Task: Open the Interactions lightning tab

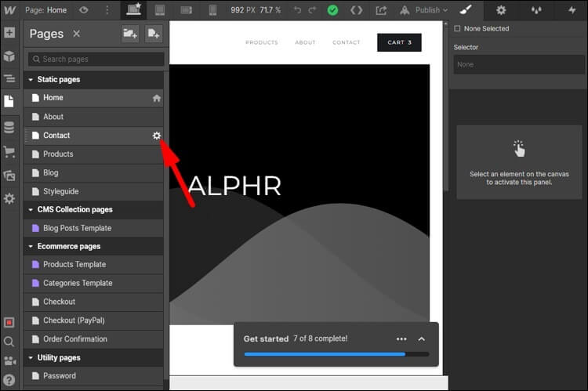Action: (x=572, y=10)
